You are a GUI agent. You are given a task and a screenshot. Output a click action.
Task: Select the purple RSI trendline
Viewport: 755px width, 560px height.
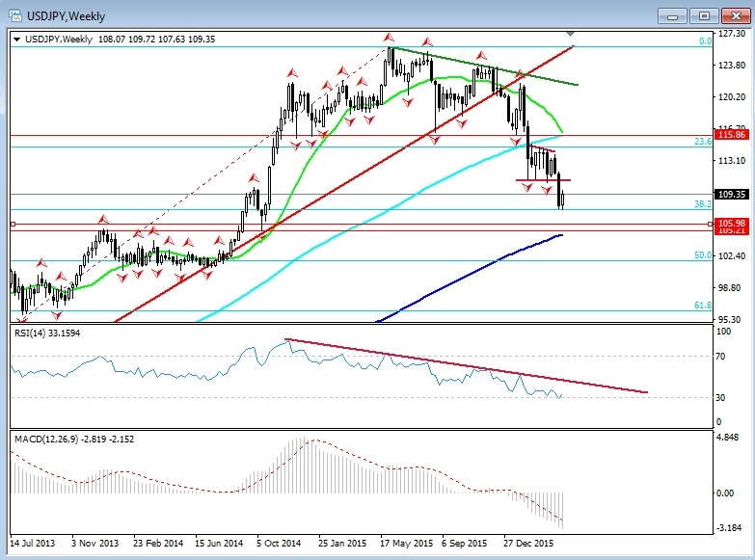point(463,366)
